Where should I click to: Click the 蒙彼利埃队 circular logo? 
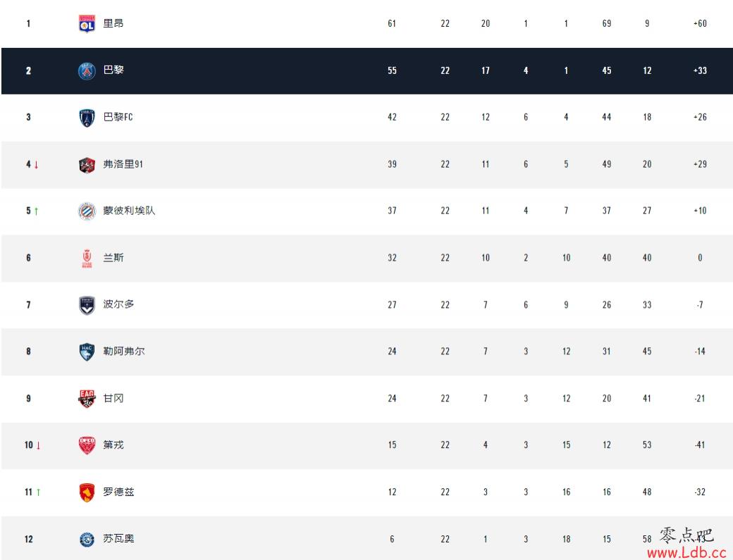pos(87,211)
